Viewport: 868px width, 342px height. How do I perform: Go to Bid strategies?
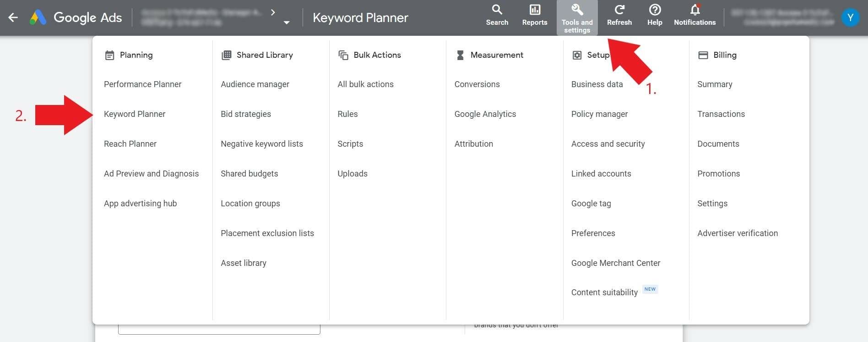(246, 114)
